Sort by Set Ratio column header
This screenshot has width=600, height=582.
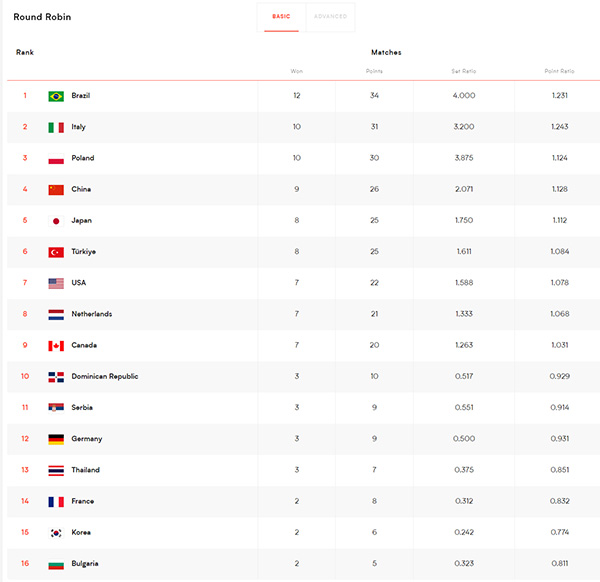(x=464, y=71)
